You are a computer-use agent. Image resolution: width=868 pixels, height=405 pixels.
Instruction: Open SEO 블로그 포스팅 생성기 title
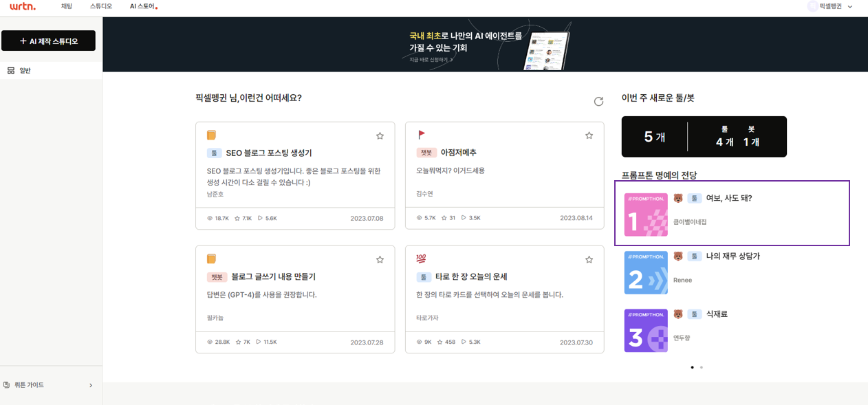click(269, 153)
